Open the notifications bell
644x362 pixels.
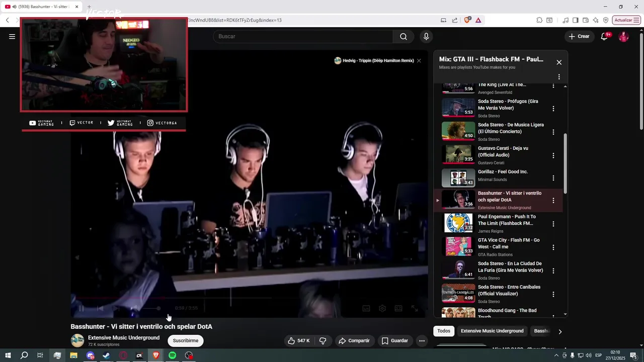tap(604, 36)
